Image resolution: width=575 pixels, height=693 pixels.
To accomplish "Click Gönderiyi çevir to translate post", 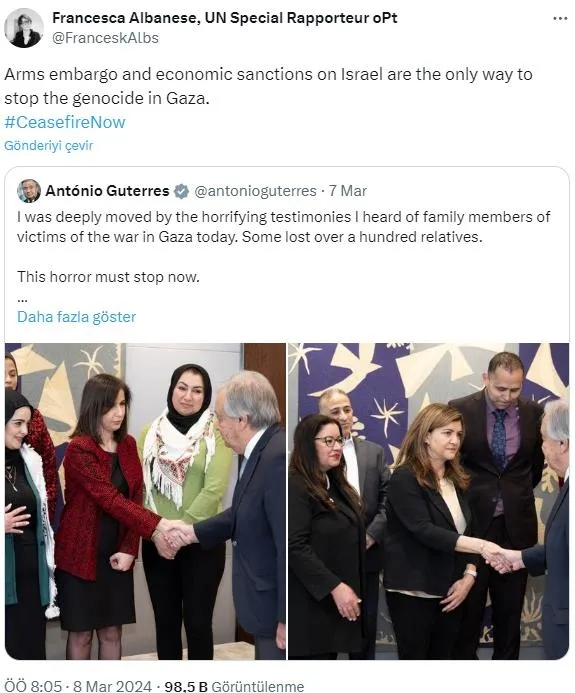I will [49, 145].
